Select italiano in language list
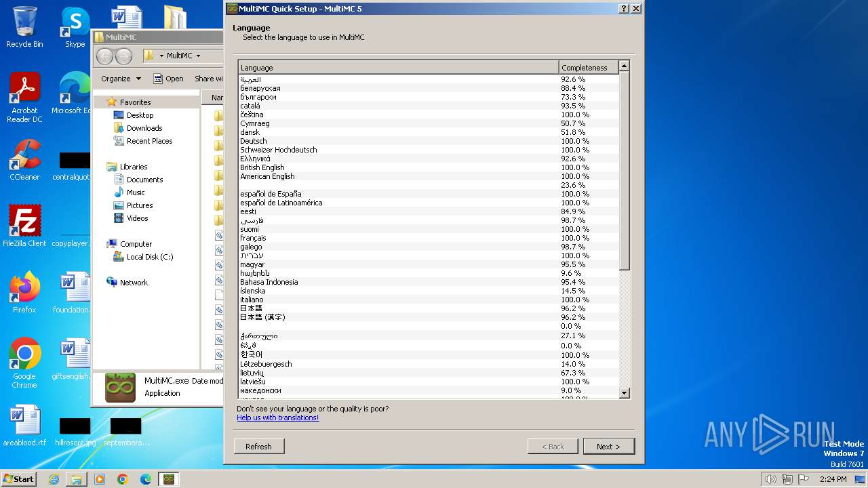The height and width of the screenshot is (488, 868). tap(429, 300)
